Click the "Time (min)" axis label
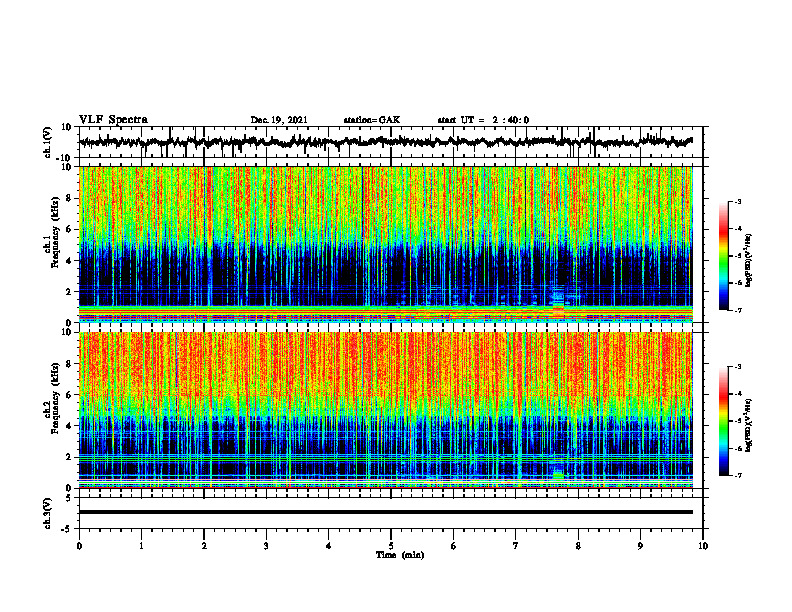This screenshot has width=792, height=612. click(x=400, y=555)
